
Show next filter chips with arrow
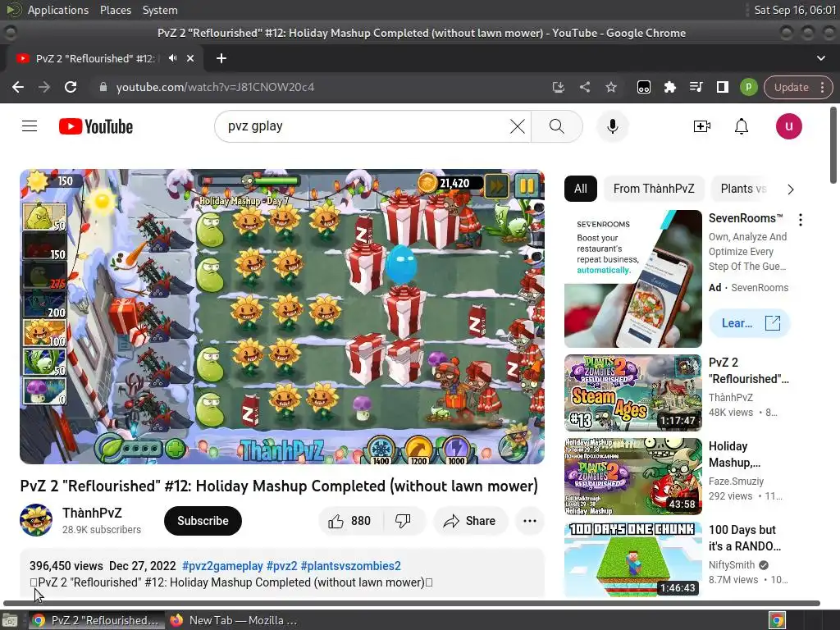[791, 189]
